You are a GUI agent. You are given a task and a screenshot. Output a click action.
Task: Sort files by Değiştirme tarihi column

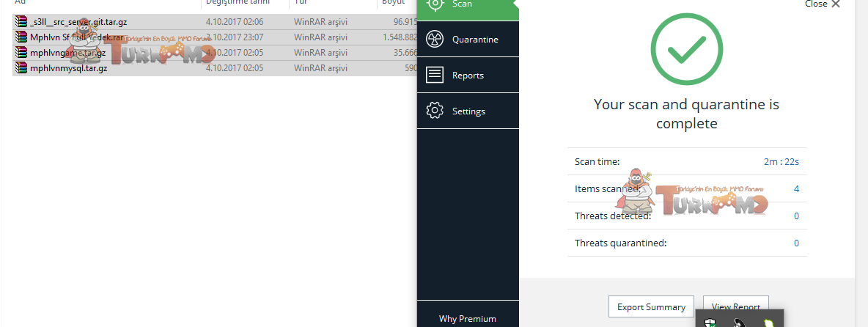pyautogui.click(x=232, y=3)
